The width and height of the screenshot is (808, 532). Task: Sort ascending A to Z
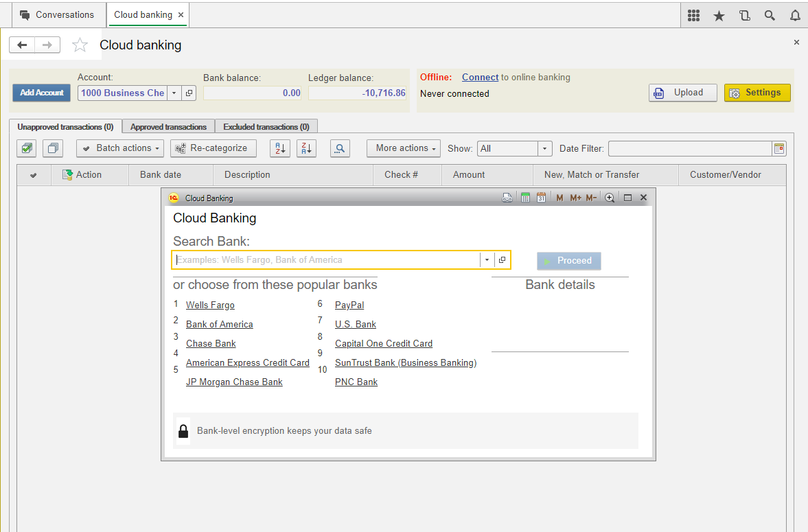pos(280,148)
